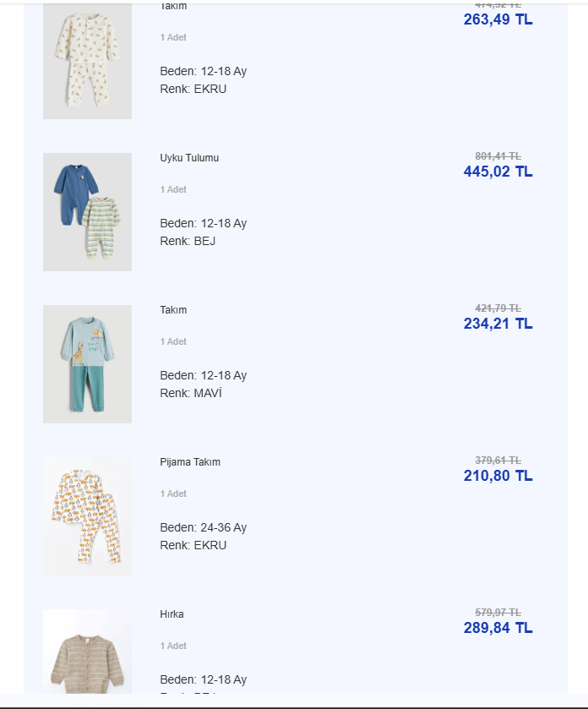The image size is (588, 709).
Task: Select the 210,80 TL price
Action: tap(498, 476)
